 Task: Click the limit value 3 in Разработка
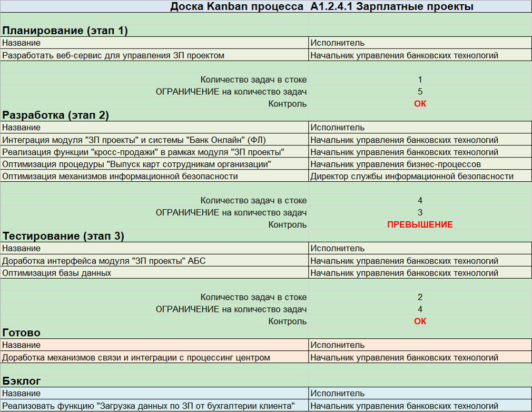point(420,212)
